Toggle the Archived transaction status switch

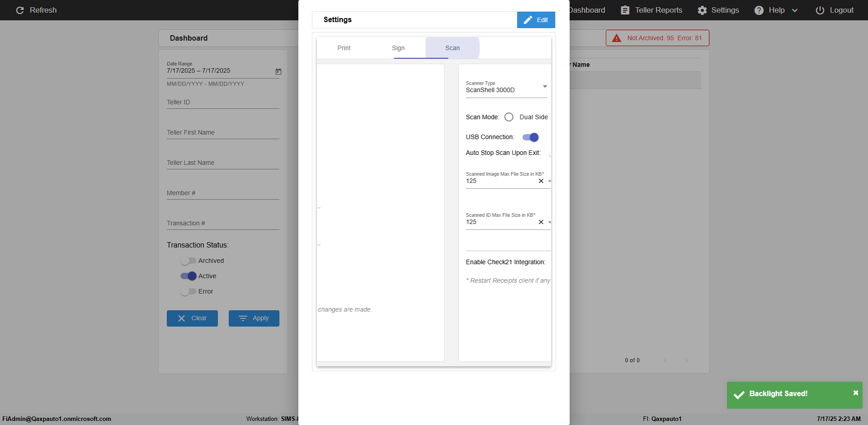[188, 261]
